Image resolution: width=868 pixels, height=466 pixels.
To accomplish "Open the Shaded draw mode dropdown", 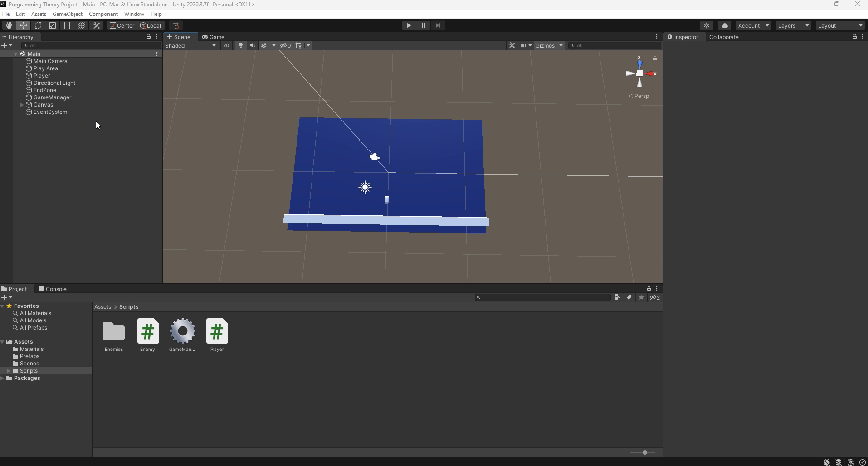I will (190, 45).
